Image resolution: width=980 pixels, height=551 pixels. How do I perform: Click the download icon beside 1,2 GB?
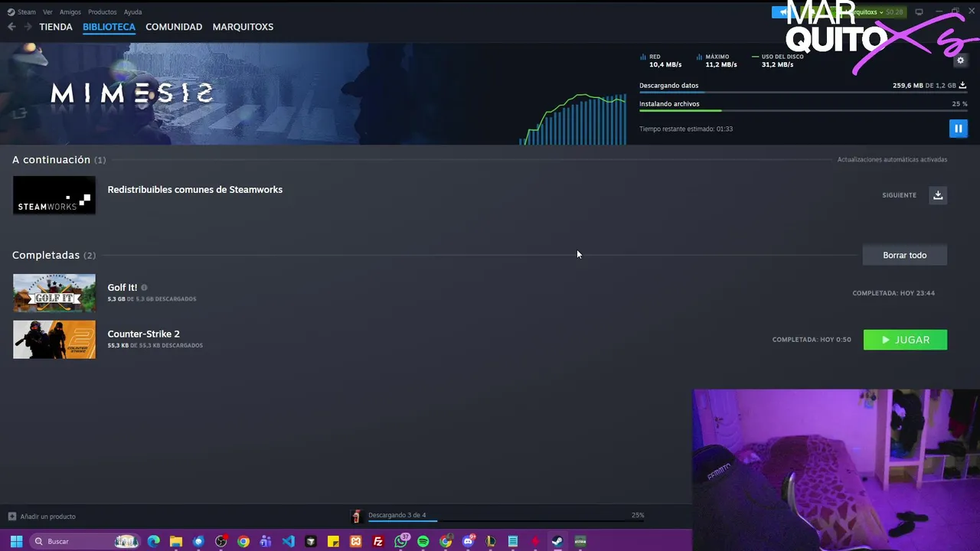pyautogui.click(x=962, y=86)
